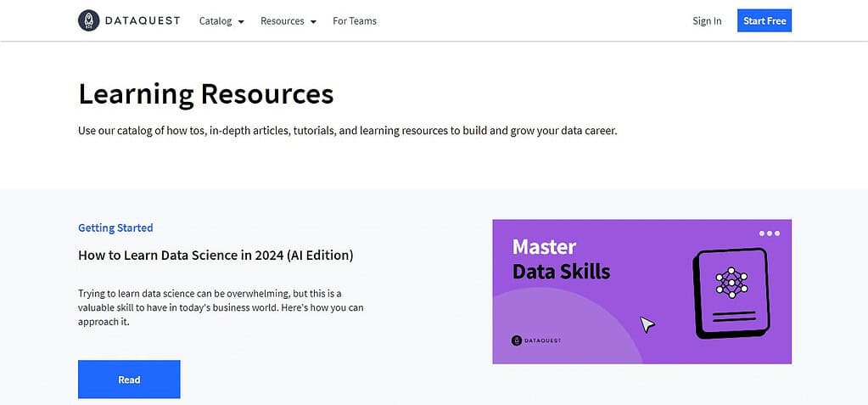868x405 pixels.
Task: Open article How to Learn Data Science in 2024
Action: [x=216, y=256]
